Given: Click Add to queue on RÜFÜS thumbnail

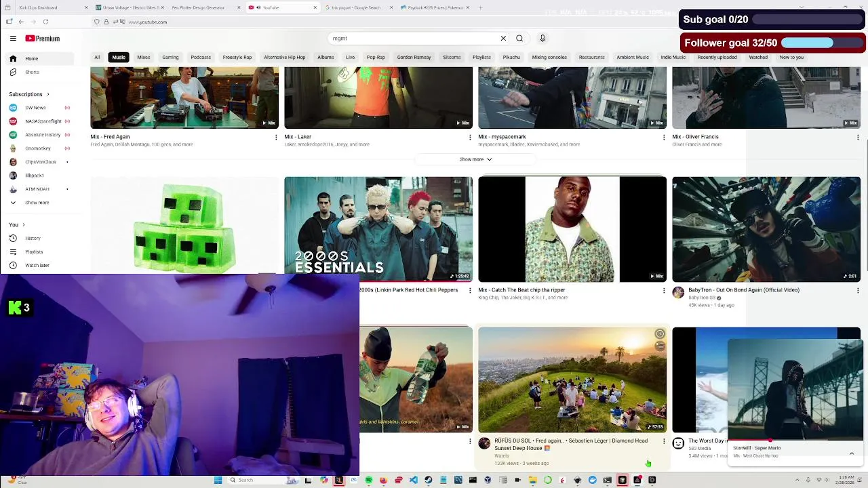Looking at the screenshot, I should click(660, 346).
